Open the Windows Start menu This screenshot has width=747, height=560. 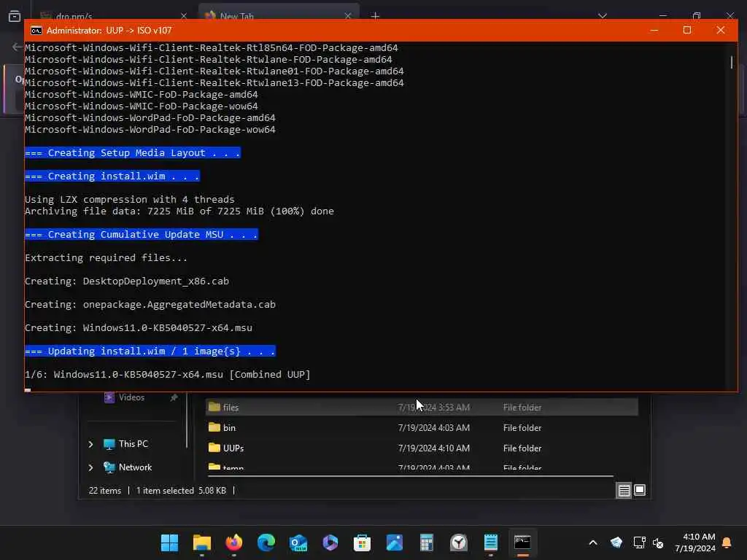pyautogui.click(x=169, y=542)
